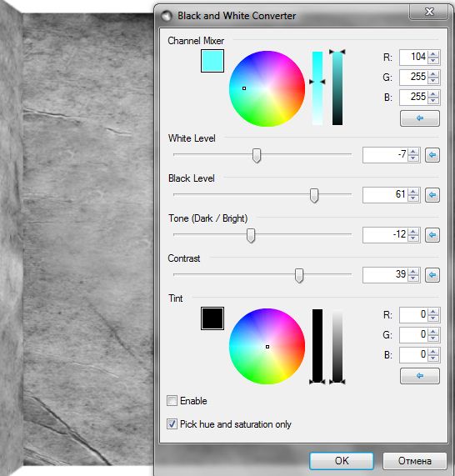Confirm the conversion with OK

pos(342,461)
